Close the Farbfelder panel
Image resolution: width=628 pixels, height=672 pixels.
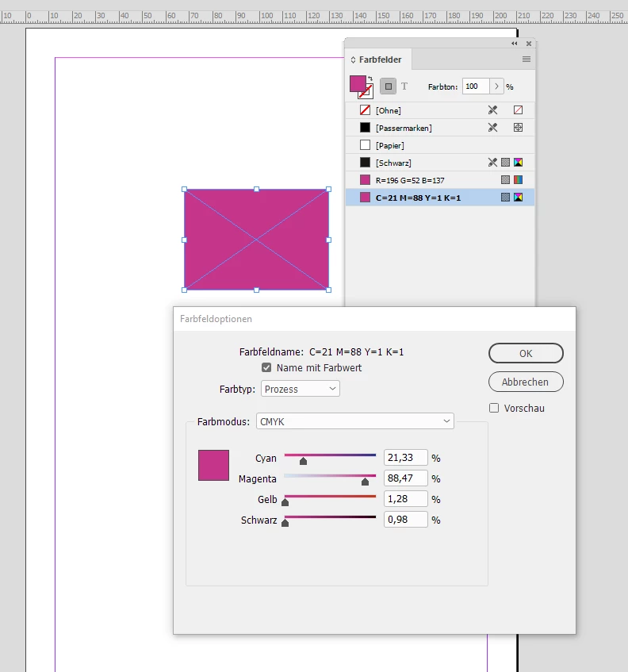(529, 44)
